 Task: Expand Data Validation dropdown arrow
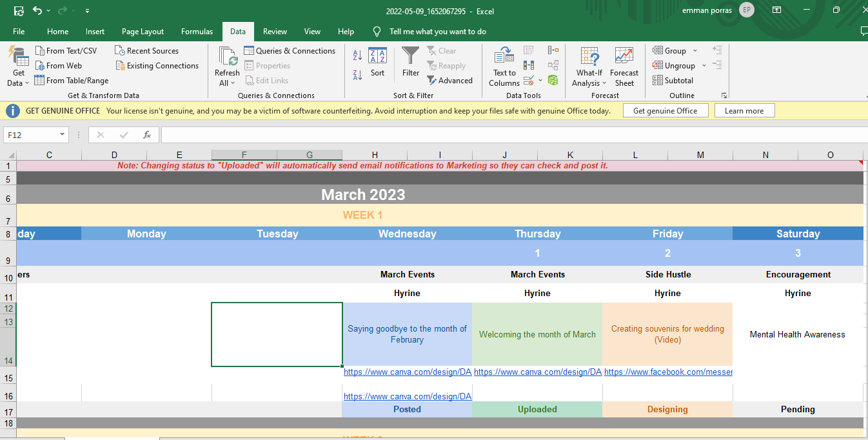coord(540,81)
